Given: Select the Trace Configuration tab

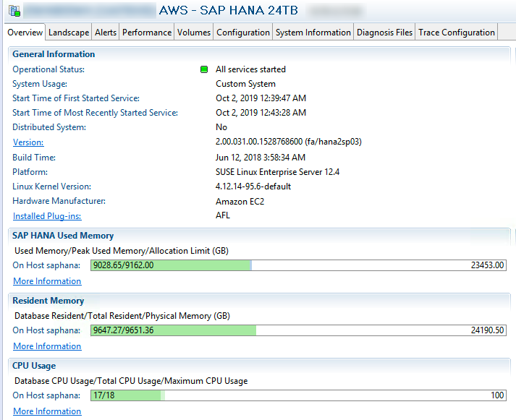Looking at the screenshot, I should (x=457, y=33).
